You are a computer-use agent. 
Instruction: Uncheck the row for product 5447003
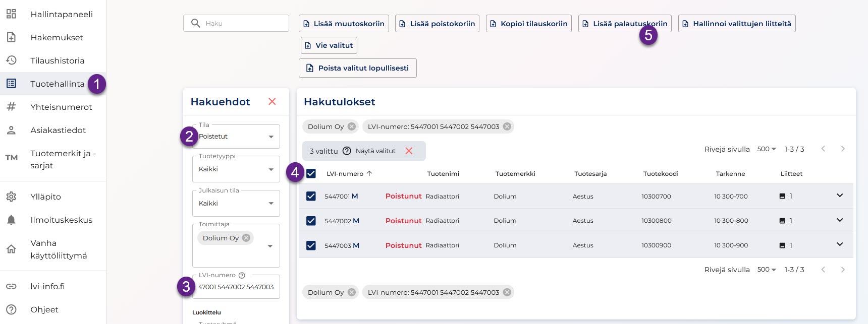[311, 245]
